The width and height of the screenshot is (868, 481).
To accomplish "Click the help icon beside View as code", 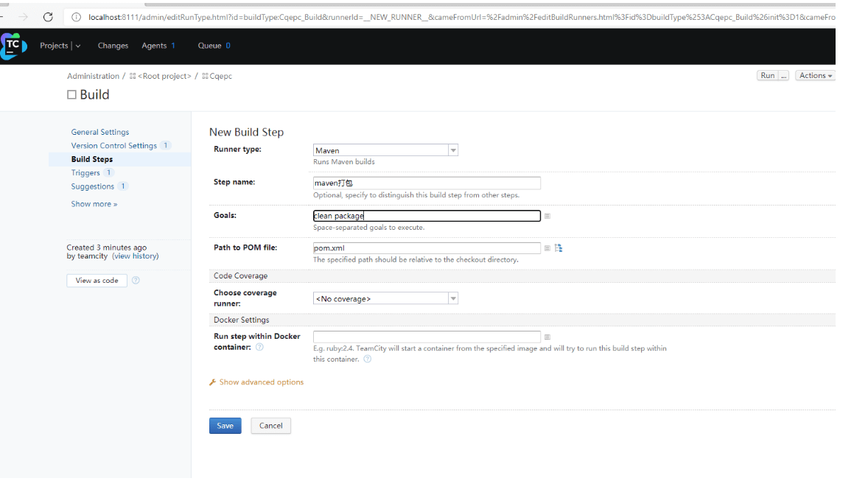I will click(x=136, y=281).
